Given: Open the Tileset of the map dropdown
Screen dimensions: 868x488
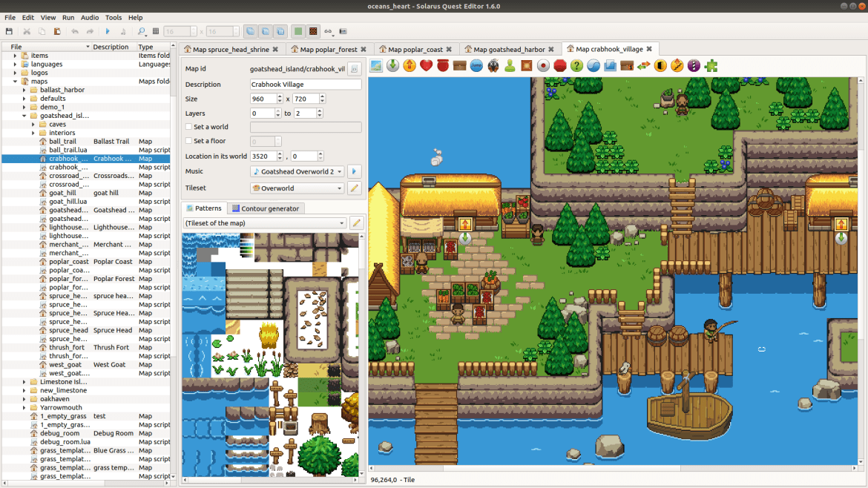Looking at the screenshot, I should click(265, 223).
